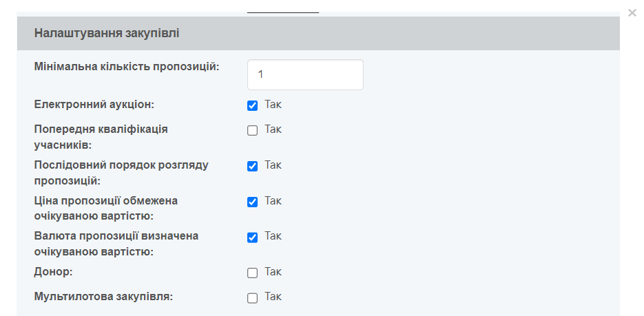The image size is (644, 316).
Task: Uncheck Послідовний порядок розгляду пропозицій checkbox
Action: (252, 166)
